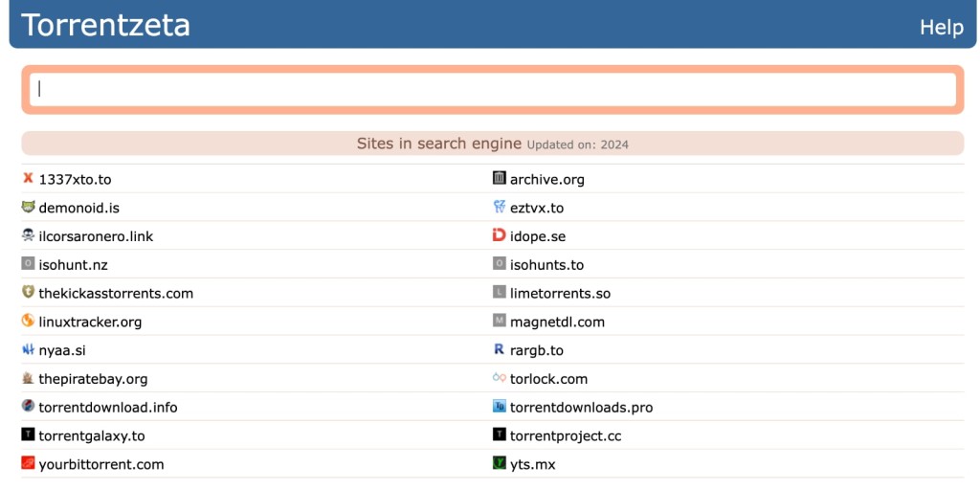Click the rargb.to blue R icon
This screenshot has width=980, height=489.
click(499, 349)
